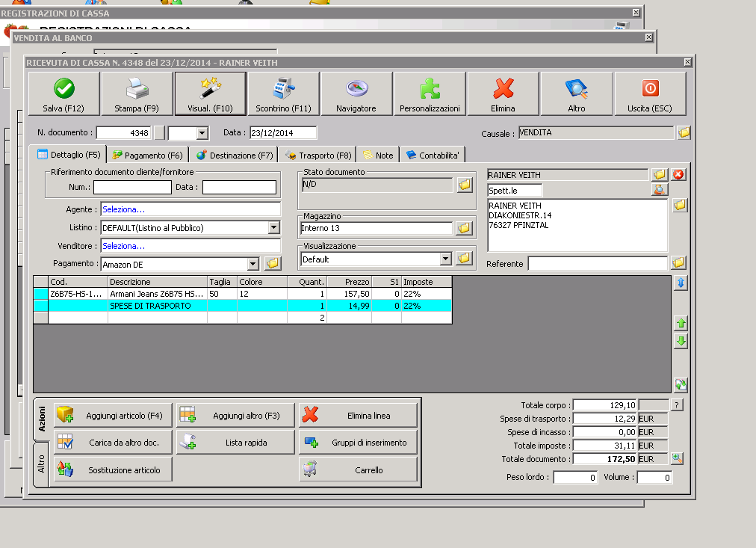Open the Navigatore compass tool

[x=356, y=95]
